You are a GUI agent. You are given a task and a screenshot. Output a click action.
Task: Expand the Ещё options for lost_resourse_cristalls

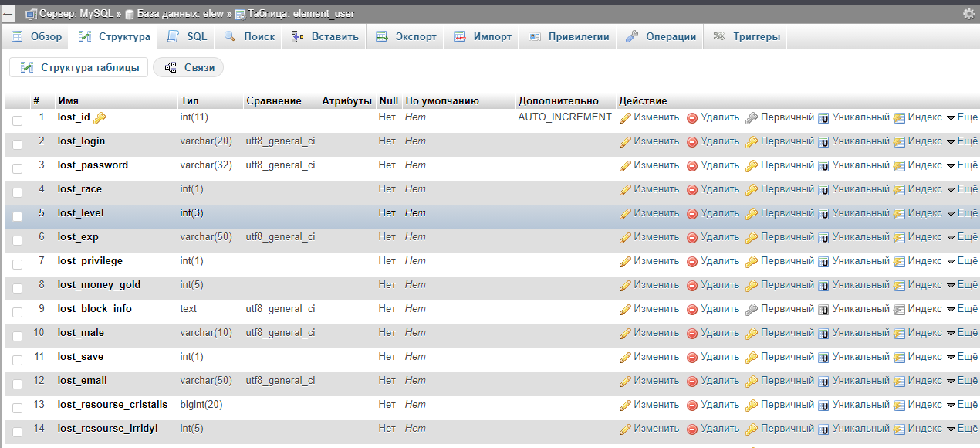[962, 406]
